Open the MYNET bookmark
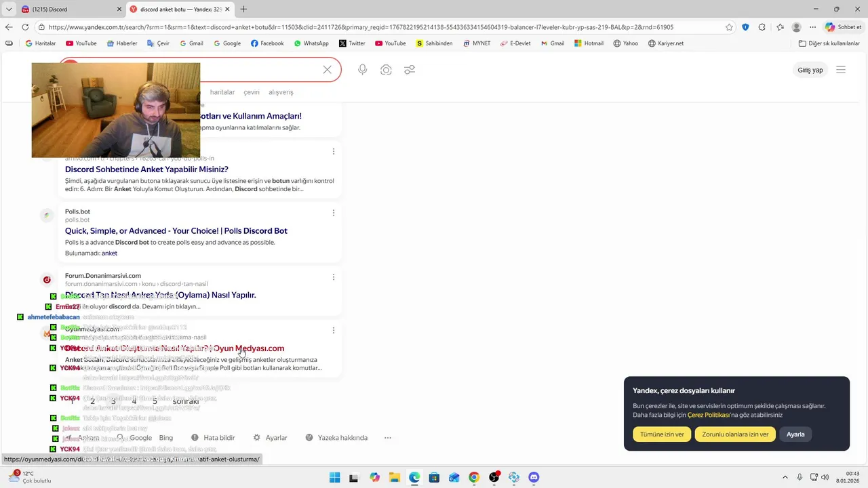Image resolution: width=868 pixels, height=488 pixels. 477,43
